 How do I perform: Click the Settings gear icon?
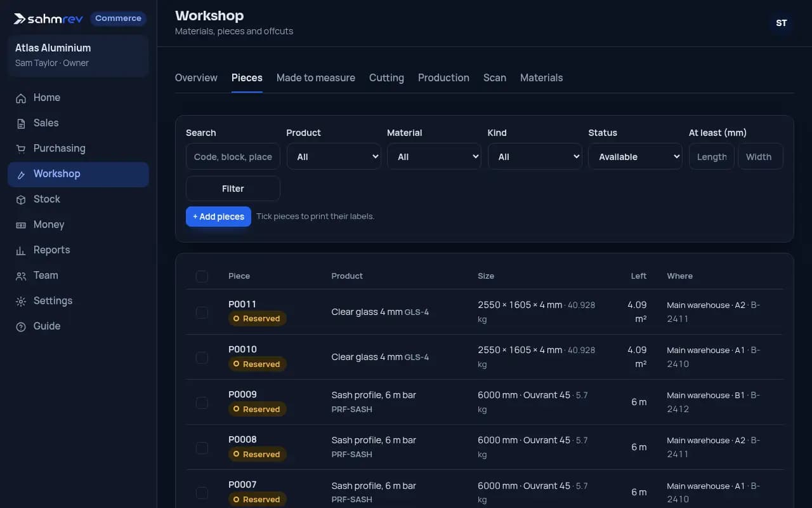tap(21, 301)
